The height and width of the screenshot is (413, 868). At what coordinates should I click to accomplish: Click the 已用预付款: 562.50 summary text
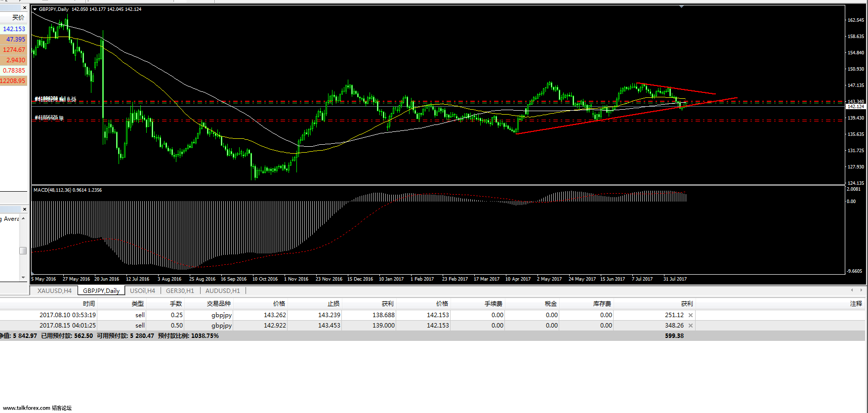67,336
